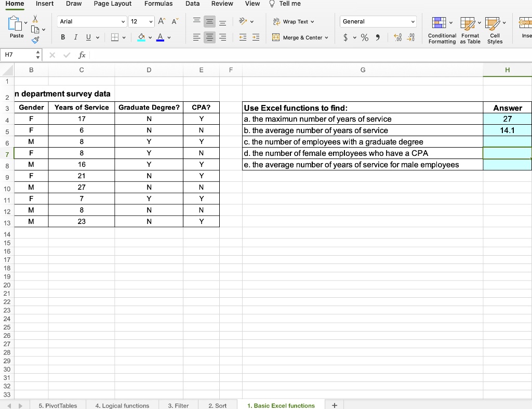The image size is (532, 409).
Task: Expand the underline style arrow
Action: (97, 37)
